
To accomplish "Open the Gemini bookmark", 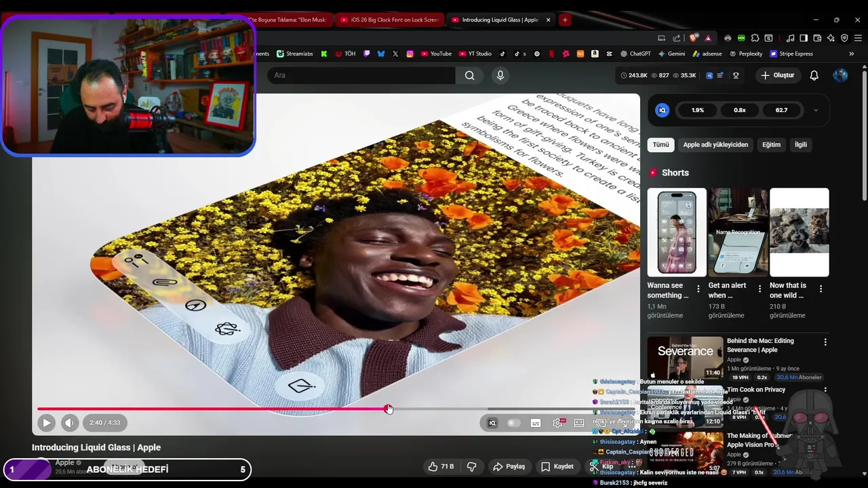I will [x=671, y=54].
